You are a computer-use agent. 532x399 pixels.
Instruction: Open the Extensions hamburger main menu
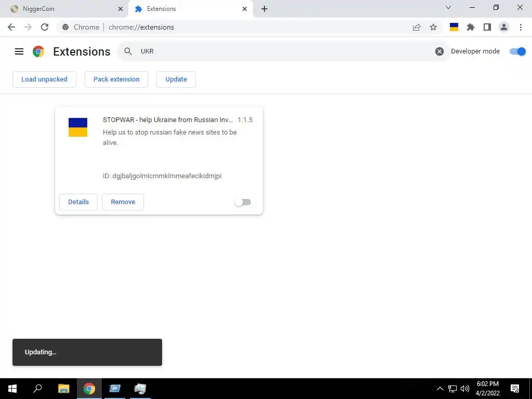pyautogui.click(x=19, y=51)
